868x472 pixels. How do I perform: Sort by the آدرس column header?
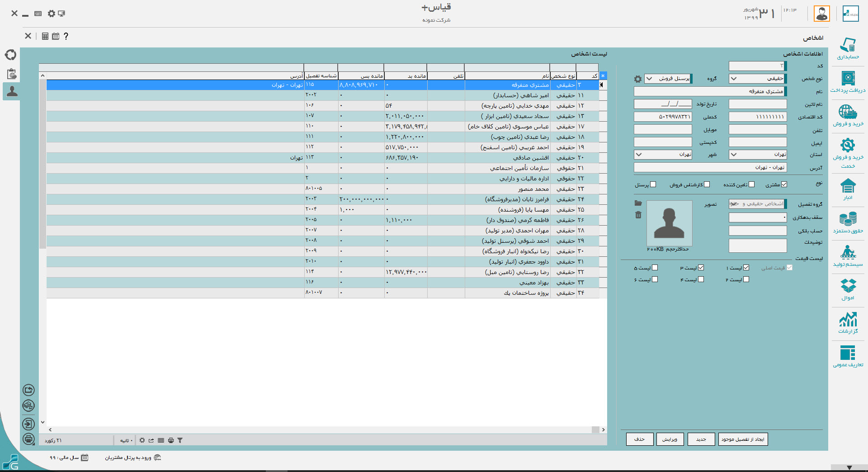[x=175, y=76]
